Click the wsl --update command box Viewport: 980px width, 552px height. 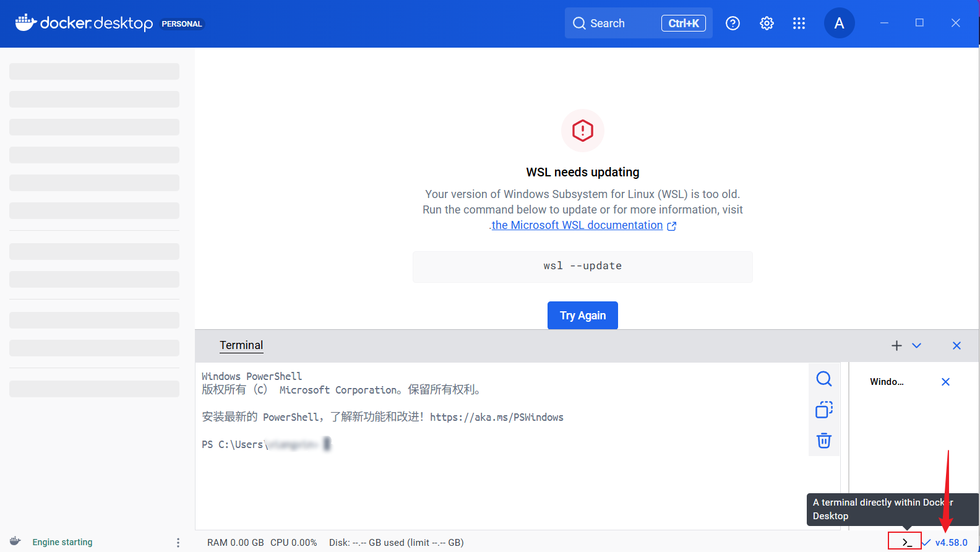click(x=583, y=266)
